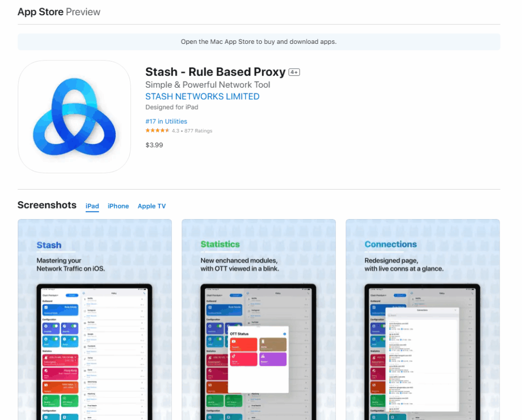The image size is (522, 420).
Task: Open the #17 in Utilities ranking link
Action: click(x=166, y=121)
